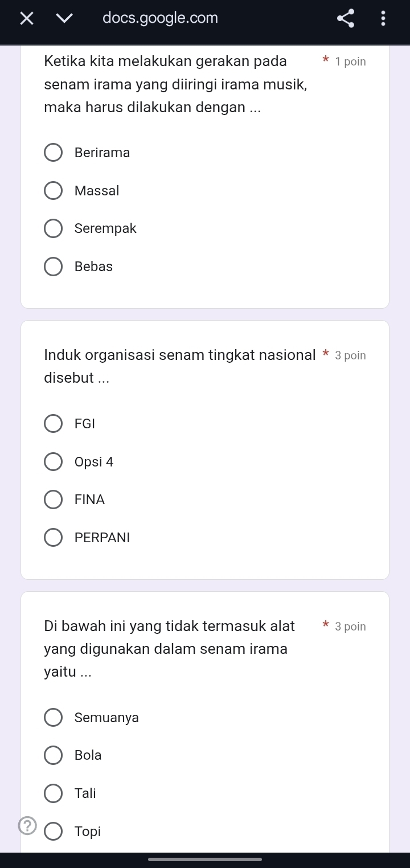Expand the down chevron in top bar
This screenshot has height=868, width=410.
64,18
